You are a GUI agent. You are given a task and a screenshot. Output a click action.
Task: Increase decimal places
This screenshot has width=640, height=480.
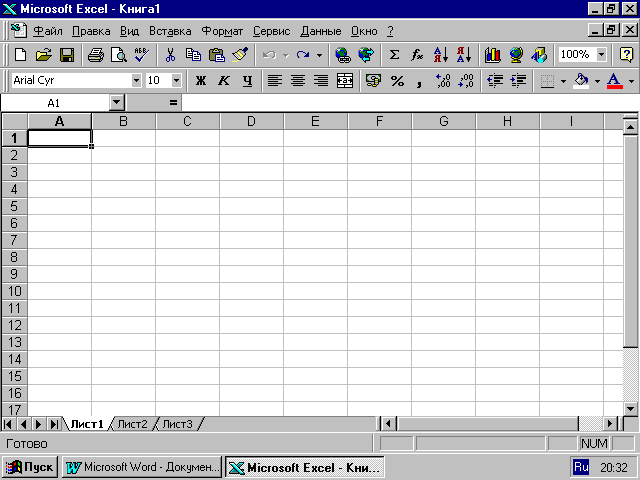coord(443,80)
